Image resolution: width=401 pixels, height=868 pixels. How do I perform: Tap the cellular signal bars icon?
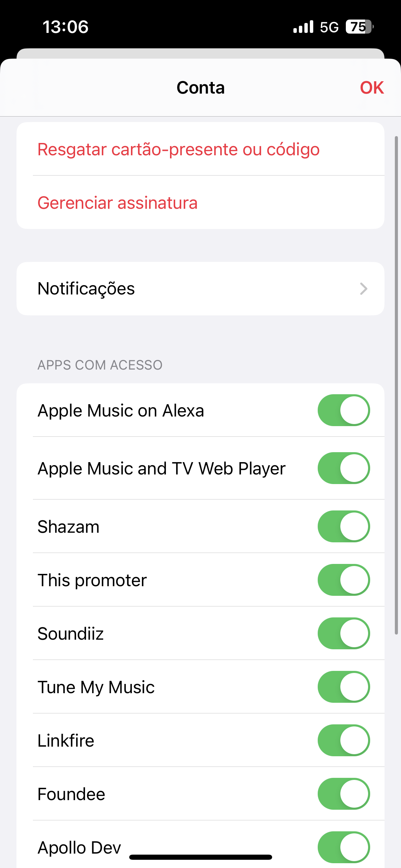pyautogui.click(x=303, y=27)
